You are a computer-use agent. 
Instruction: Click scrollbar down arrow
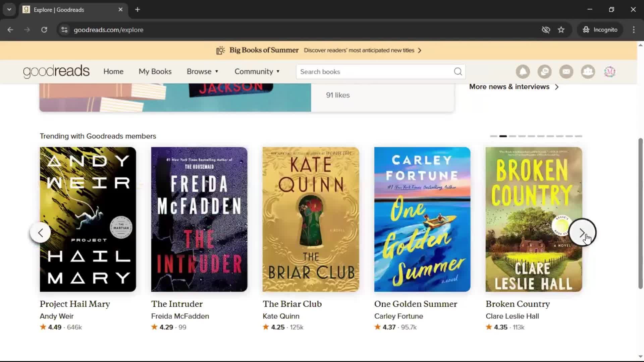tap(640, 357)
